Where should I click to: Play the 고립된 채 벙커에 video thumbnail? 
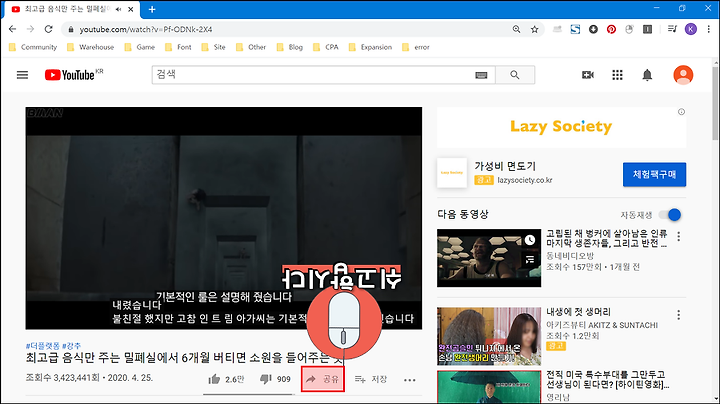pyautogui.click(x=489, y=258)
